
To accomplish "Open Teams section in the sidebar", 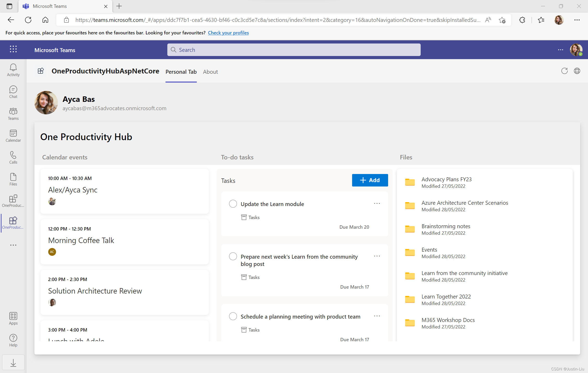I will 13,114.
